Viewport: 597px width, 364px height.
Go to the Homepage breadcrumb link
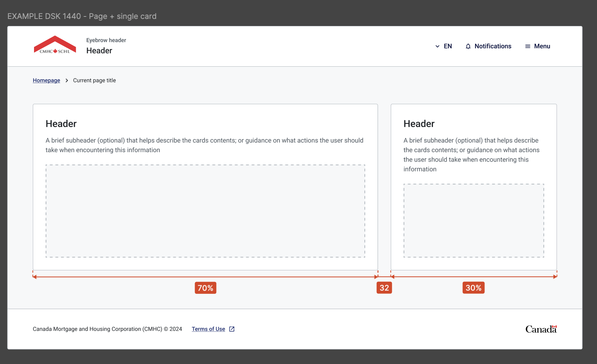click(46, 80)
